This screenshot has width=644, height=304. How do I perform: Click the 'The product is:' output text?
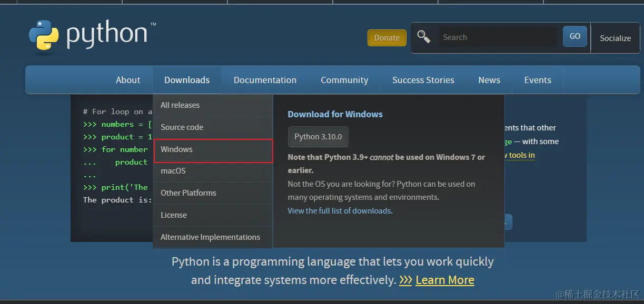pyautogui.click(x=117, y=200)
